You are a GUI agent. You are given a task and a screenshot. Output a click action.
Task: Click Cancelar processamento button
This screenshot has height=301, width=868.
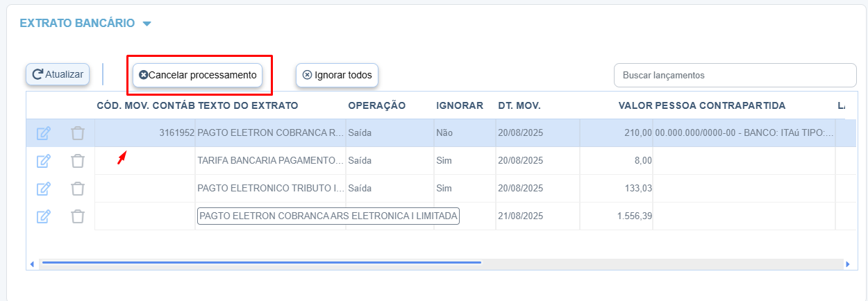coord(198,75)
